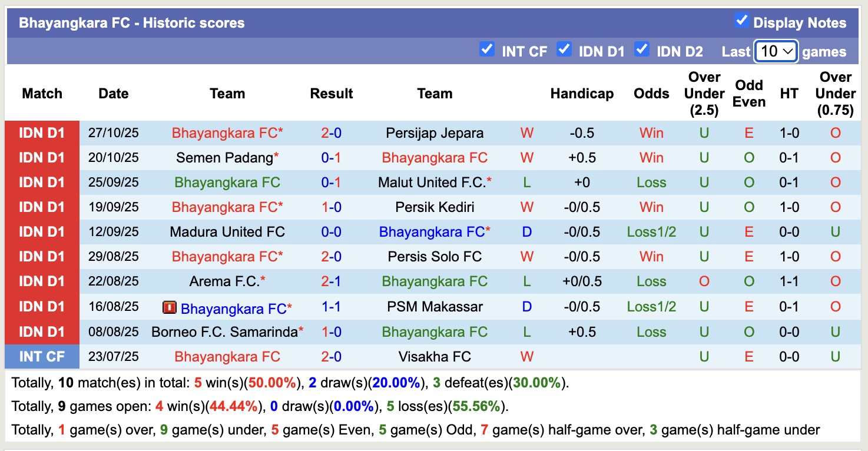Select the INT CF badge on the bottom row
The width and height of the screenshot is (868, 451).
41,356
